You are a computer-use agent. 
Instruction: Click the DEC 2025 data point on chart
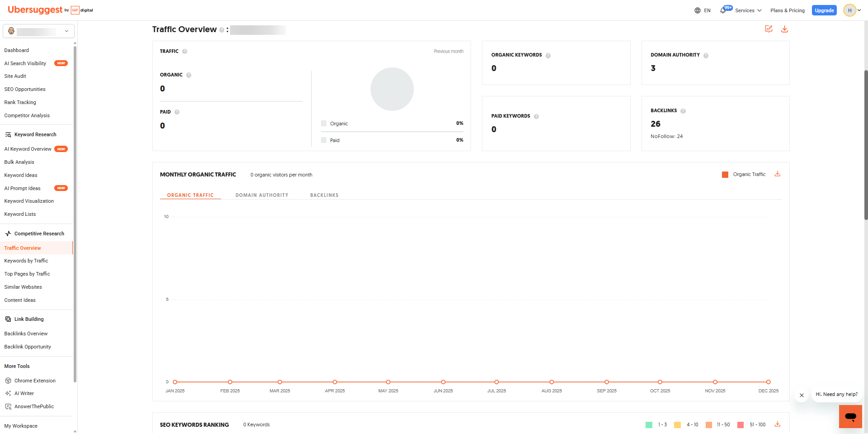pyautogui.click(x=768, y=382)
